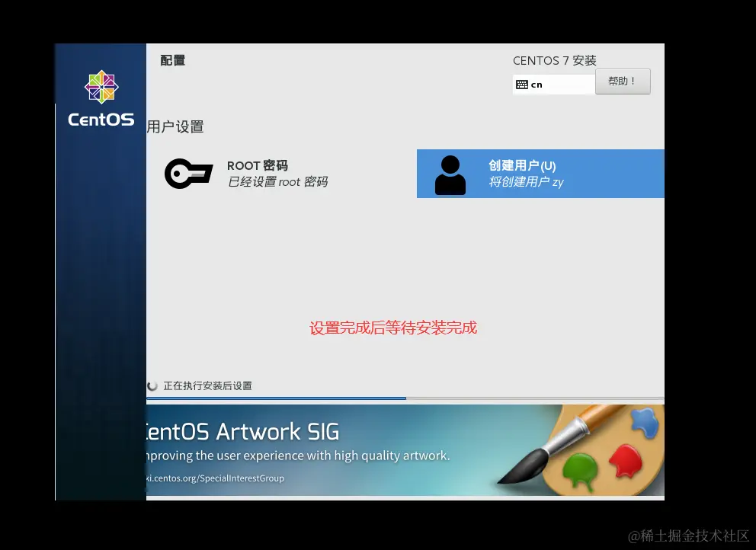The image size is (756, 550).
Task: Select the ROOT password key icon
Action: 188,174
